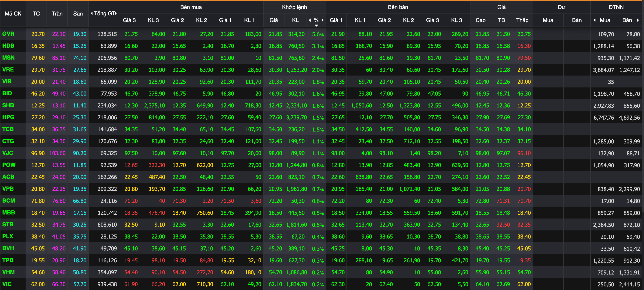This screenshot has width=644, height=290.
Task: Open the CTG stock symbol
Action: [x=8, y=141]
